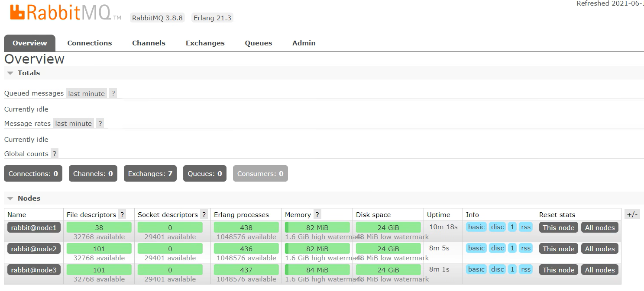
Task: Open help for Socket descriptors column
Action: pos(204,214)
